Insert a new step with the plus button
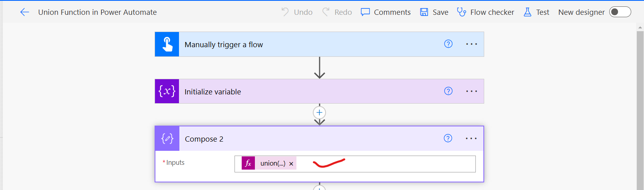Viewport: 644px width, 190px height. tap(319, 112)
